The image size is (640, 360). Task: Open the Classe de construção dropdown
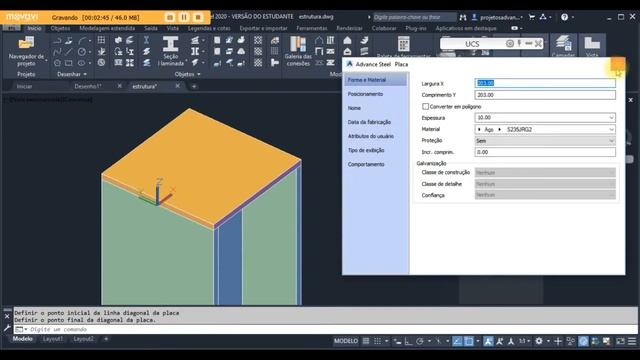[x=545, y=173]
